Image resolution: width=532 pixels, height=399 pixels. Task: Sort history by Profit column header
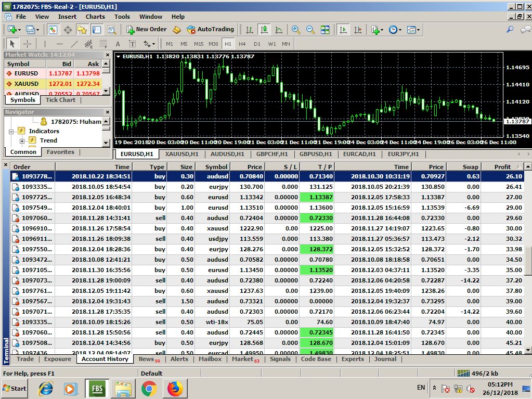click(502, 166)
